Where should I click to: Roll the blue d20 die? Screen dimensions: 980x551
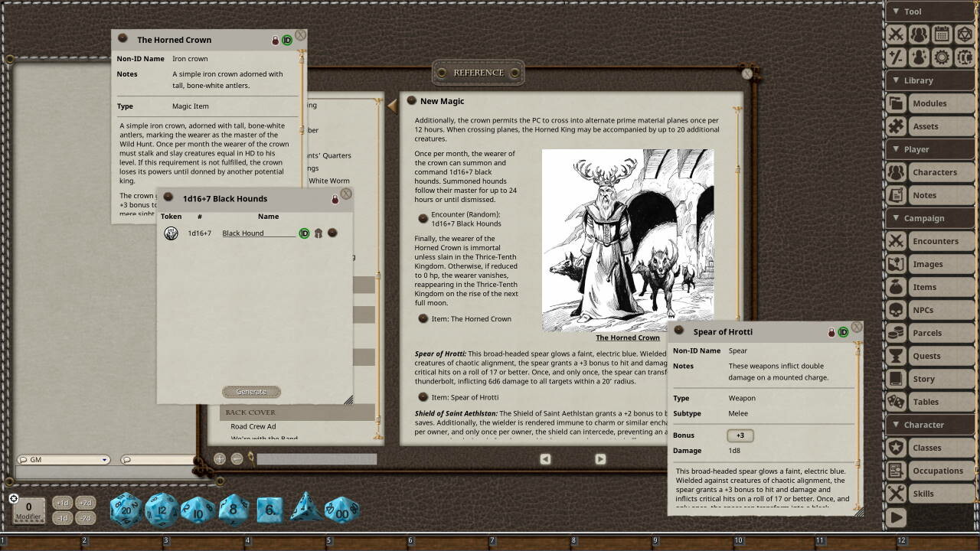(125, 507)
